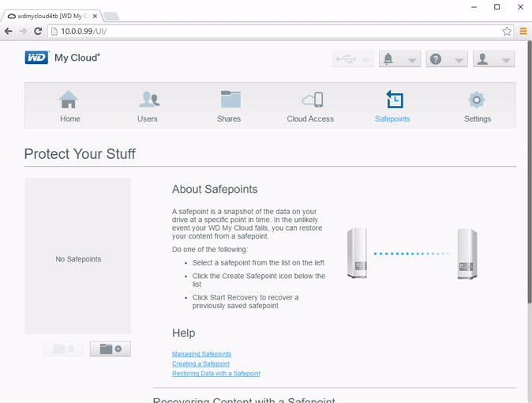532x403 pixels.
Task: Select the Users tab label
Action: (x=148, y=119)
